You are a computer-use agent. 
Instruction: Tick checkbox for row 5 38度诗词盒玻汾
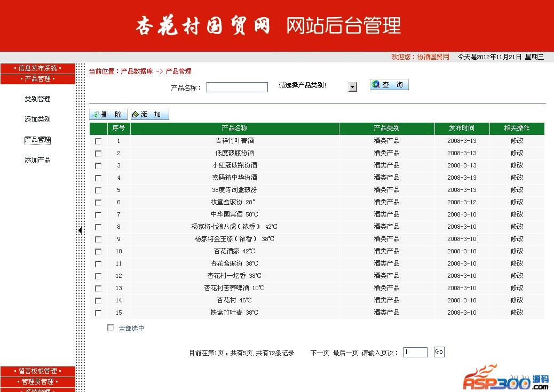(x=98, y=190)
